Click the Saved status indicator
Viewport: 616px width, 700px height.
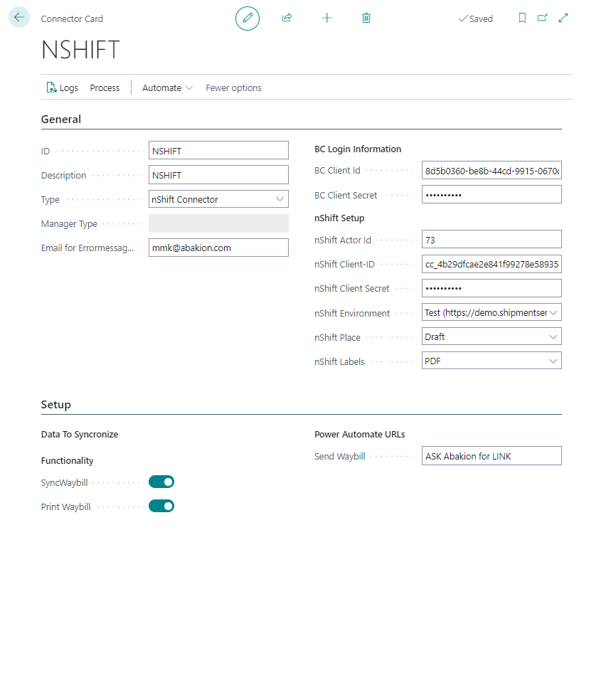476,18
